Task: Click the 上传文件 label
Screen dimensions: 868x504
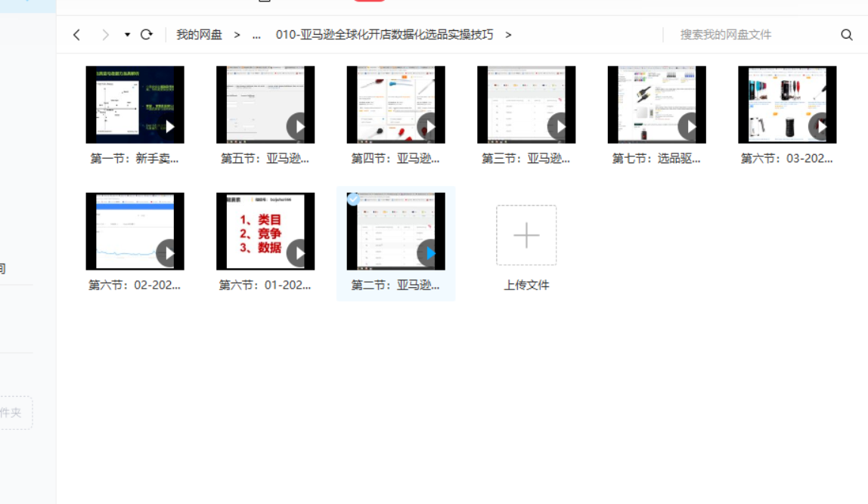Action: tap(526, 286)
